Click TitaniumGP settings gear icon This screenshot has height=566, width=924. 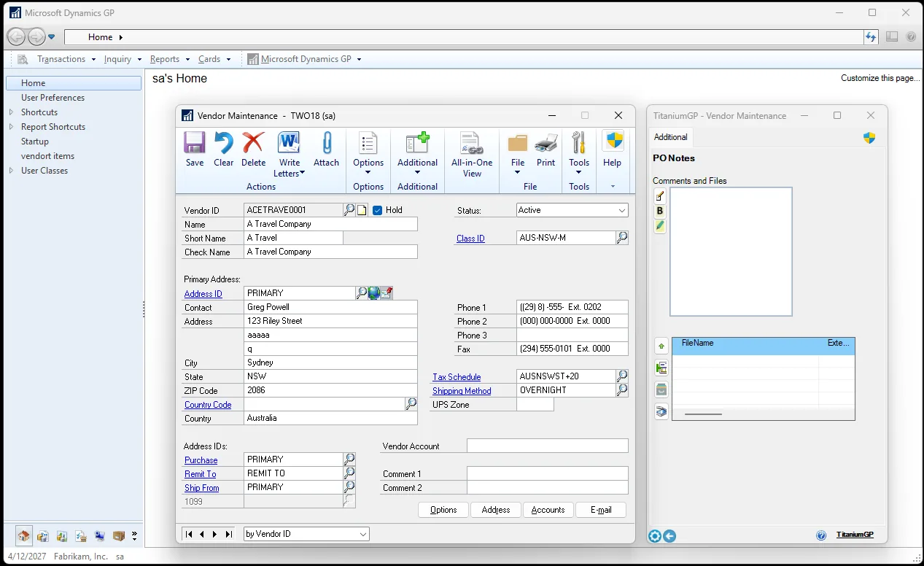[x=654, y=536]
